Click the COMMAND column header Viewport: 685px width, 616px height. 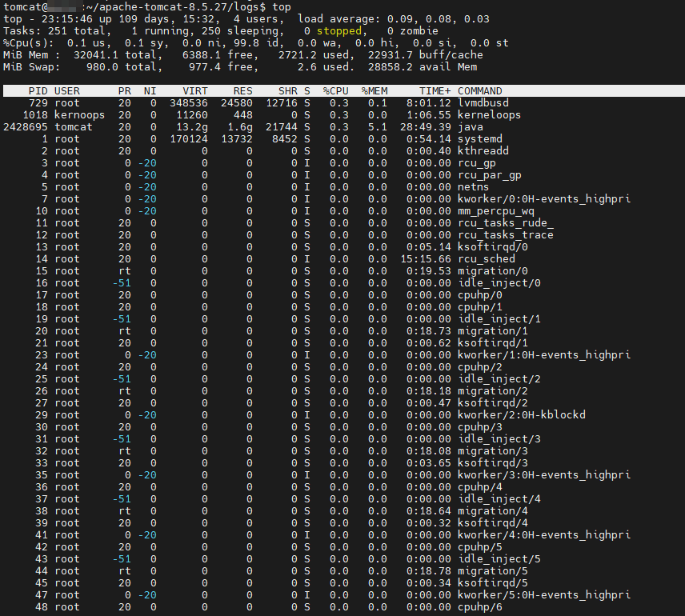(x=479, y=91)
